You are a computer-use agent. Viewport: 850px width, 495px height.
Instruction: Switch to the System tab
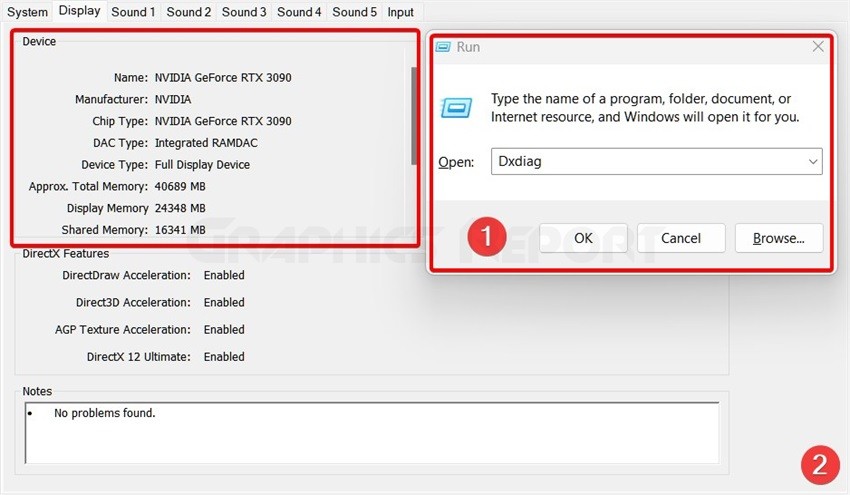27,12
